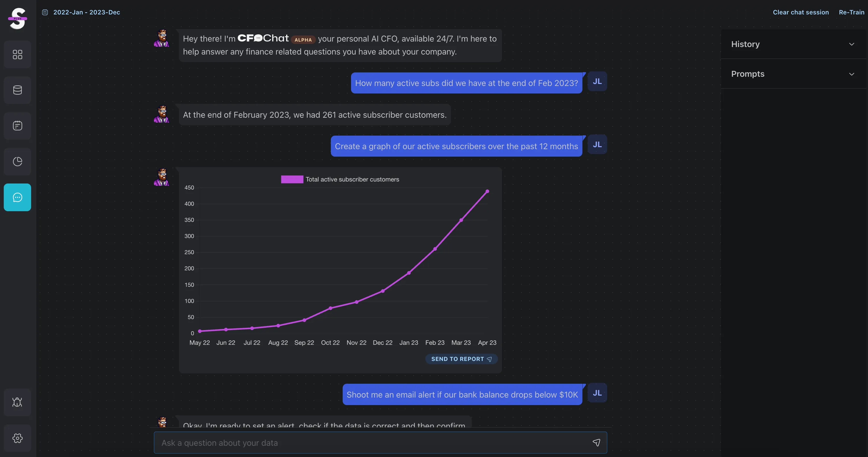The image size is (868, 457).
Task: Switch to the Prompts panel
Action: point(748,74)
